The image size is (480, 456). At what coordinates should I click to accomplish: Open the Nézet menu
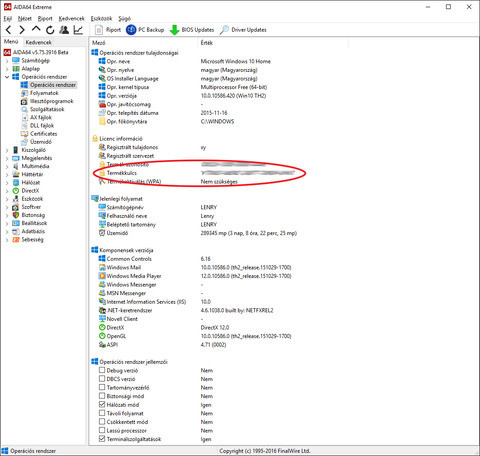pos(25,18)
